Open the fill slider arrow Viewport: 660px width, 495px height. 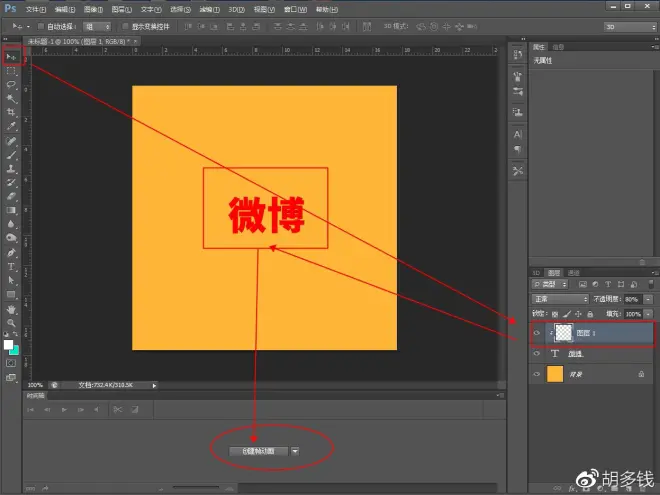(649, 314)
